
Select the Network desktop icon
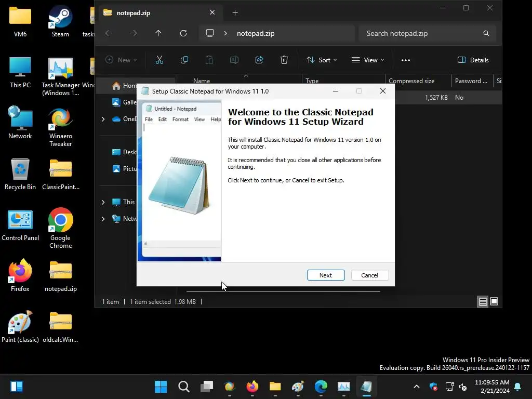coord(20,123)
